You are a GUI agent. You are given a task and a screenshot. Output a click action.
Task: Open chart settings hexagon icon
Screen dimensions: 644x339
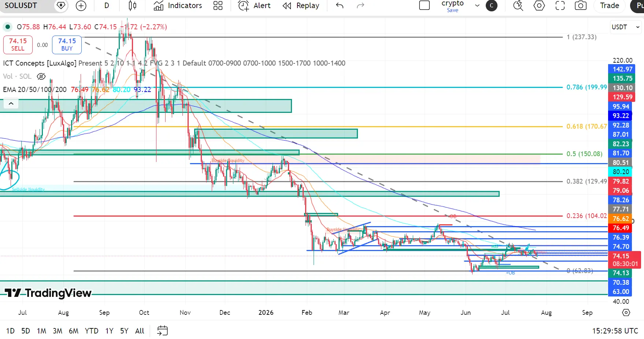(539, 5)
